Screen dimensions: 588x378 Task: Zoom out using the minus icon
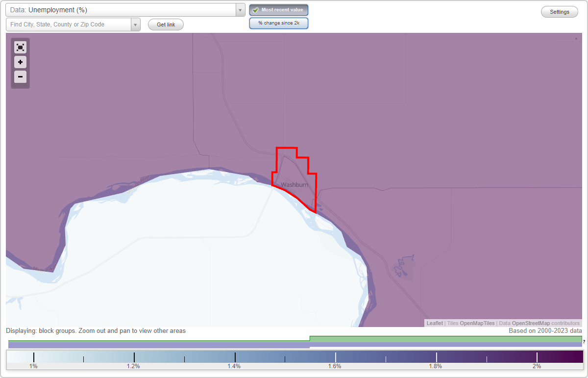click(20, 76)
